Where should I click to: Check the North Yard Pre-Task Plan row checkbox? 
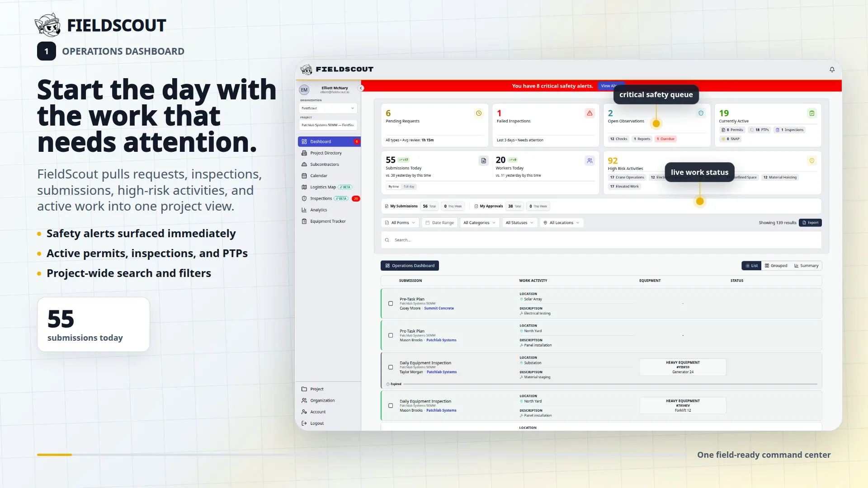tap(391, 336)
